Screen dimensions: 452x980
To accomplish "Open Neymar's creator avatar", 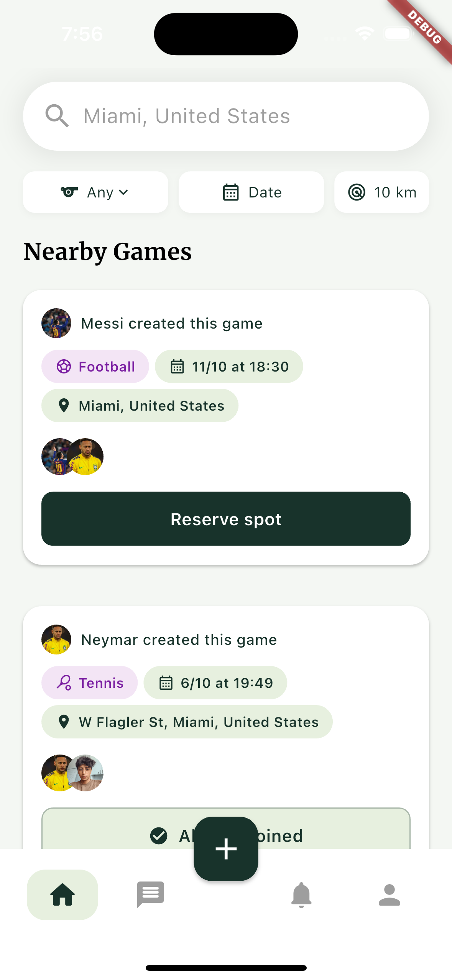I will [x=56, y=640].
